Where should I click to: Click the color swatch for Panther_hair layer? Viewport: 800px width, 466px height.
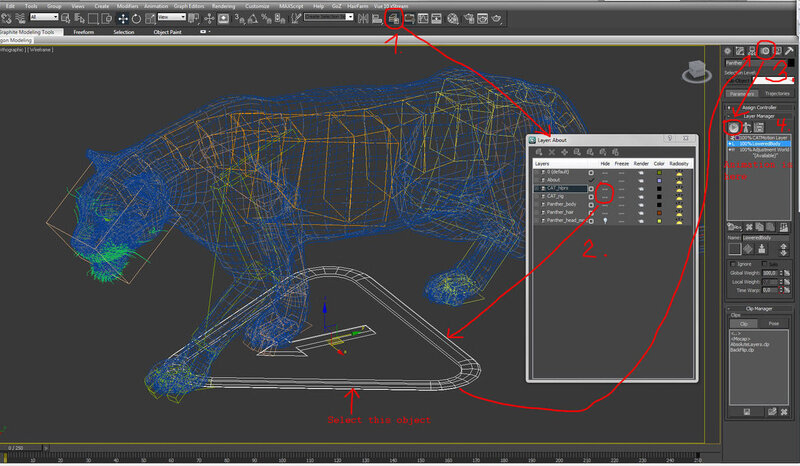pos(660,212)
